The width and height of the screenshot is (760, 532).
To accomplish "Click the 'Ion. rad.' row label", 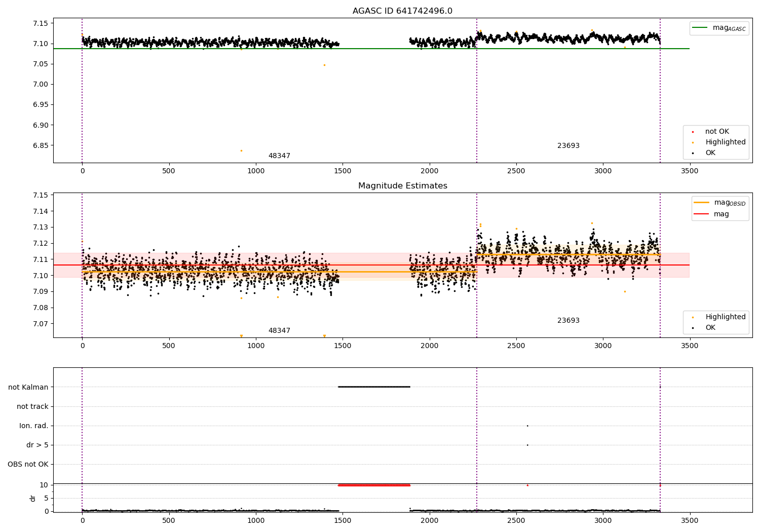I will pos(34,426).
